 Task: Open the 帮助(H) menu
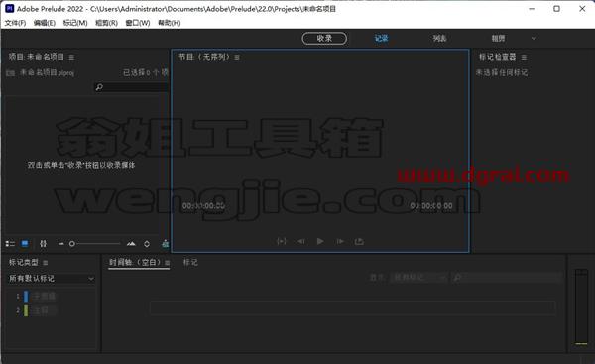point(170,23)
